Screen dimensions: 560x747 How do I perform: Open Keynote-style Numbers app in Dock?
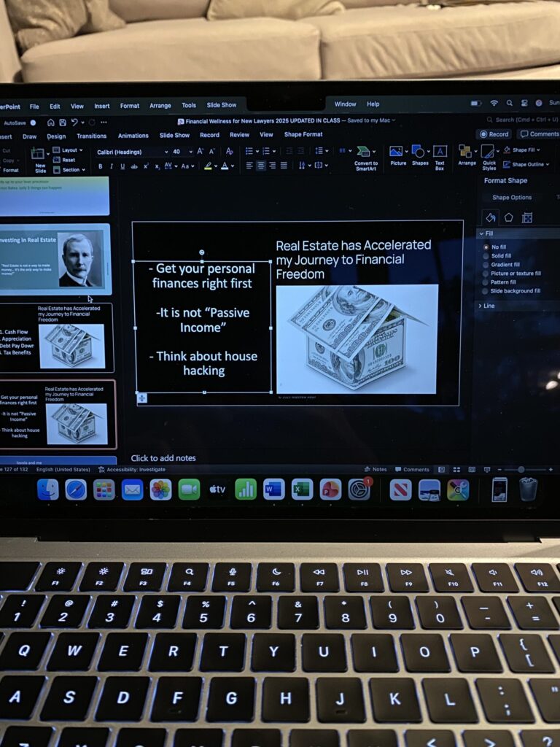tap(246, 489)
